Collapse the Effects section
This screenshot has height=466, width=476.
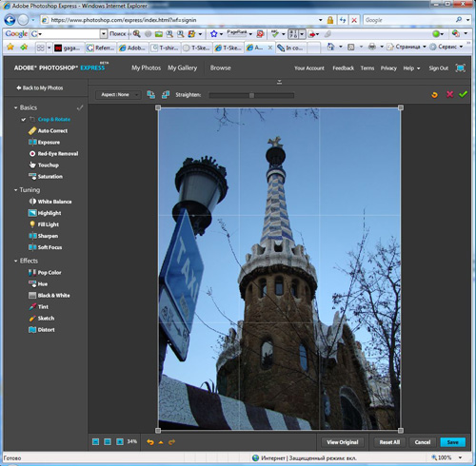point(15,261)
